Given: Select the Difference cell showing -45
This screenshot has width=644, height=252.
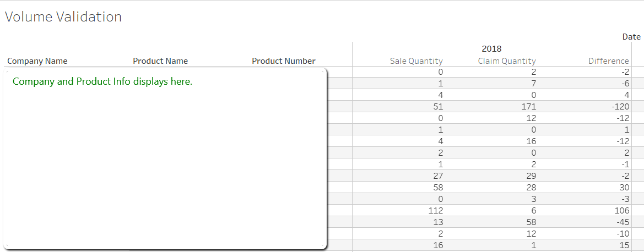Looking at the screenshot, I should point(622,222).
